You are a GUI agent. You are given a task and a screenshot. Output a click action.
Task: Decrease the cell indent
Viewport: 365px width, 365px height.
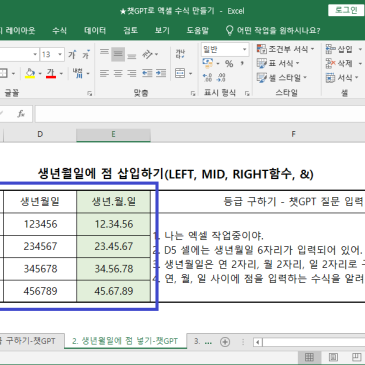(147, 73)
